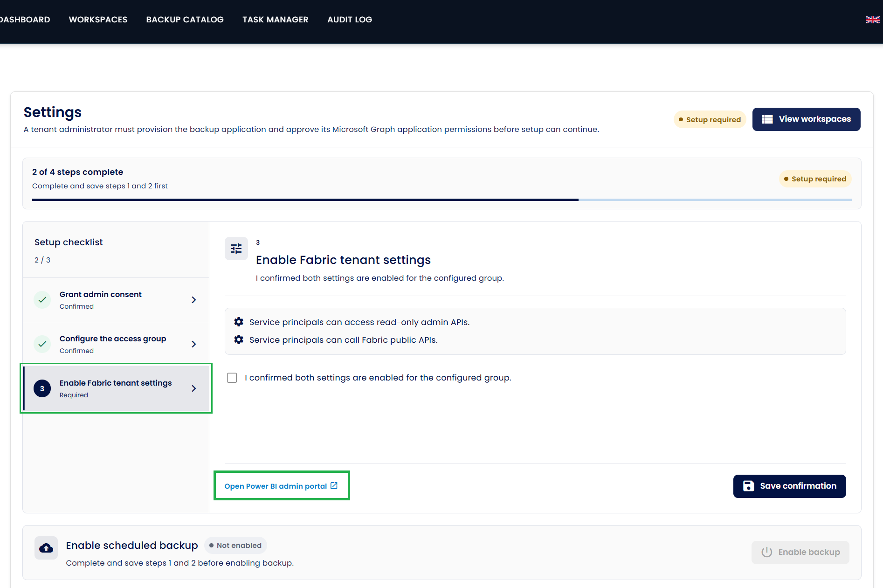Click the '2 of 4 steps complete' text

pyautogui.click(x=78, y=172)
